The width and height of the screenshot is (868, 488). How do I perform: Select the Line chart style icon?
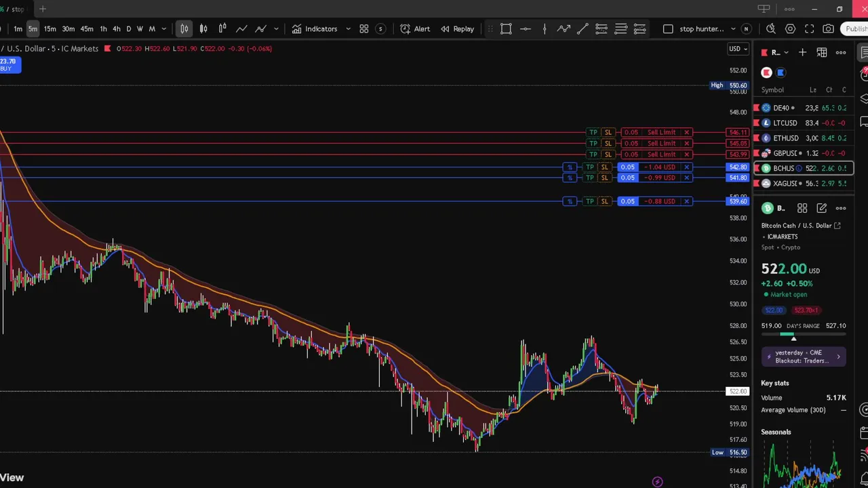click(241, 28)
